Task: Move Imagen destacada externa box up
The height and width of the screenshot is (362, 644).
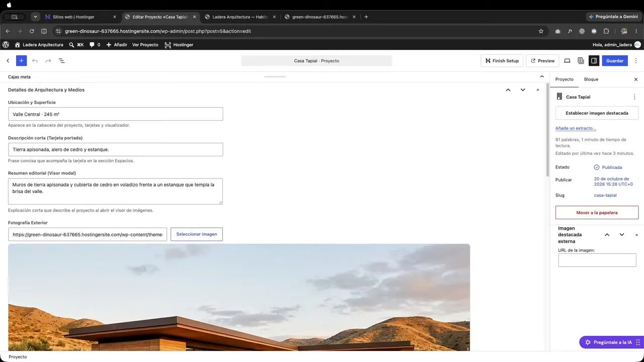Action: tap(607, 235)
